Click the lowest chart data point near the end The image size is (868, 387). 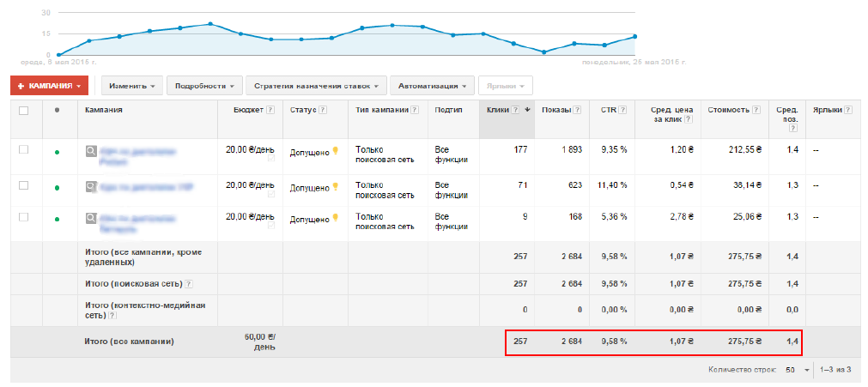(544, 52)
